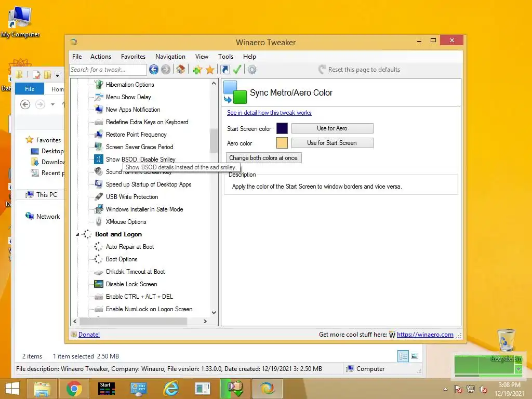The width and height of the screenshot is (532, 399).
Task: Click the Windows Installer in Safe Mode icon
Action: [x=99, y=209]
